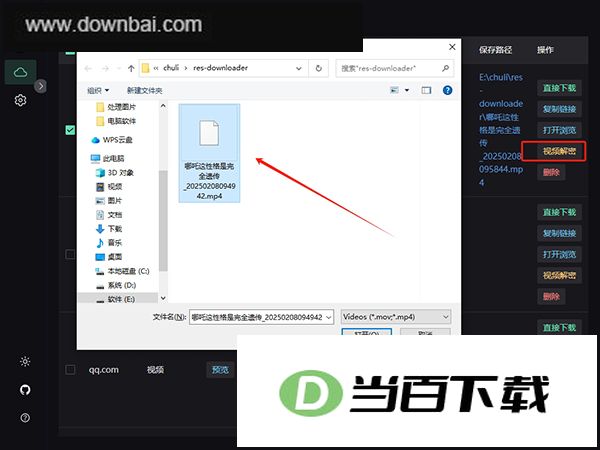Select 此电脑 in navigation pane
Screen dimensions: 600x450
[x=108, y=158]
